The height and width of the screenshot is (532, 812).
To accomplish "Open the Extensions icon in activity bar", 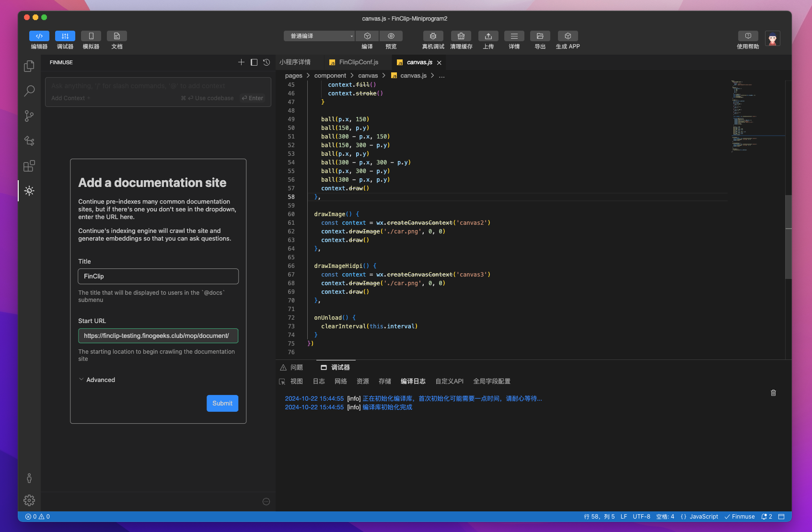I will (x=29, y=166).
